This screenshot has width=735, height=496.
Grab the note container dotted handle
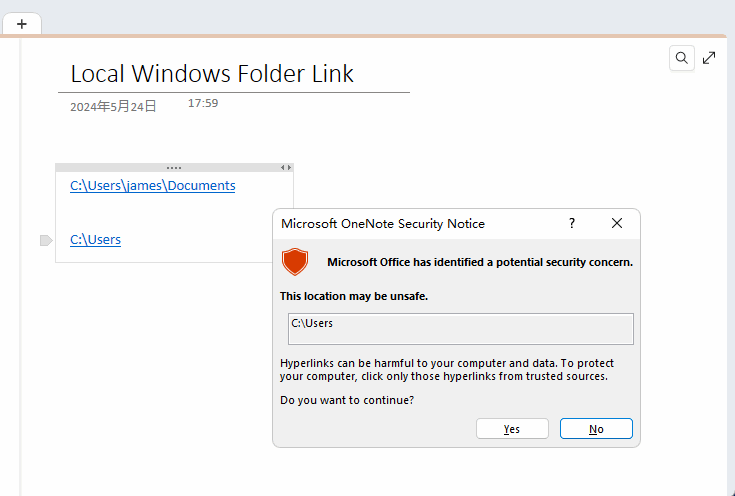[x=174, y=167]
